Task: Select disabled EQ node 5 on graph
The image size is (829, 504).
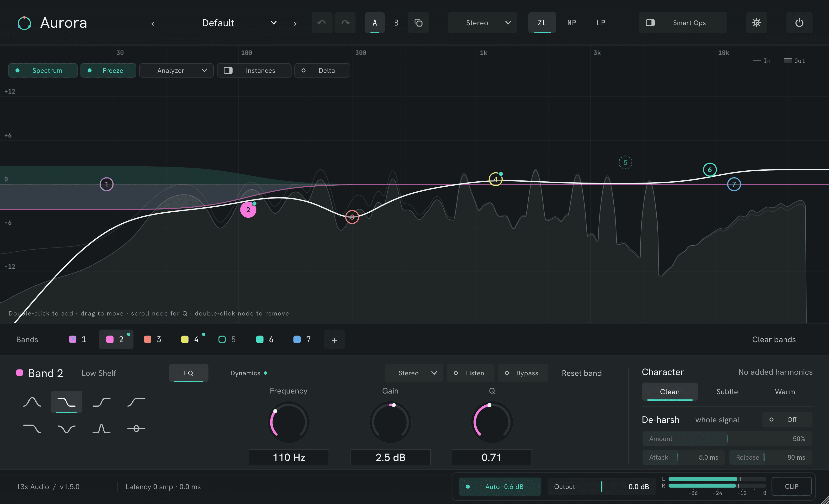Action: click(625, 163)
